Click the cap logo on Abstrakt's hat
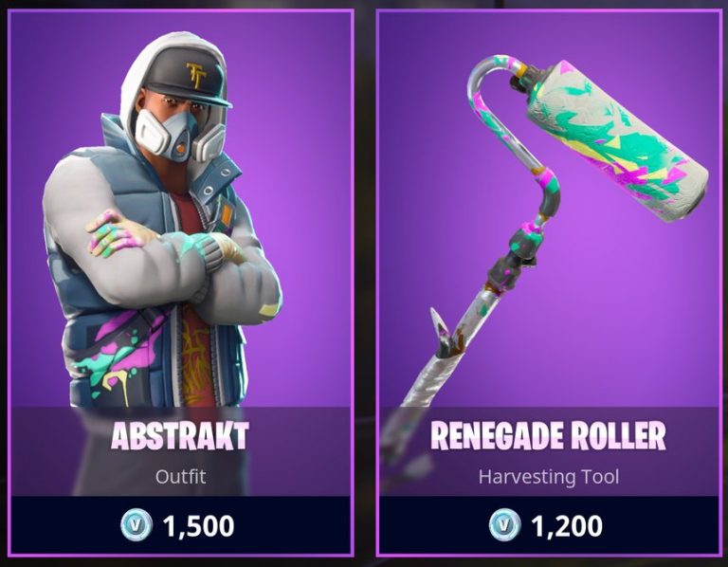This screenshot has width=728, height=567. coord(197,76)
